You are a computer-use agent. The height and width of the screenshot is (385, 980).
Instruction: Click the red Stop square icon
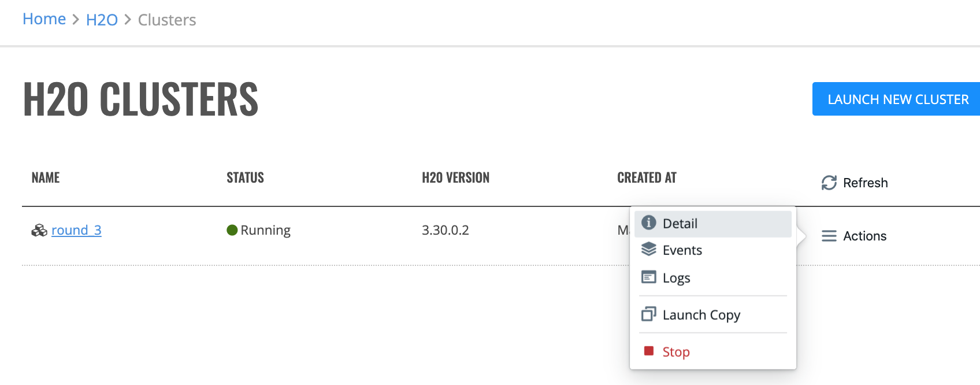(x=649, y=351)
